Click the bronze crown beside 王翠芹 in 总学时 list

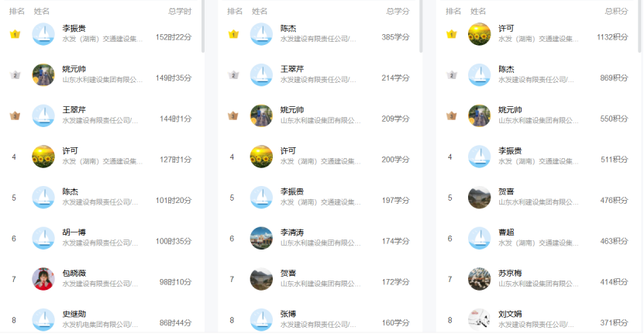coord(14,116)
